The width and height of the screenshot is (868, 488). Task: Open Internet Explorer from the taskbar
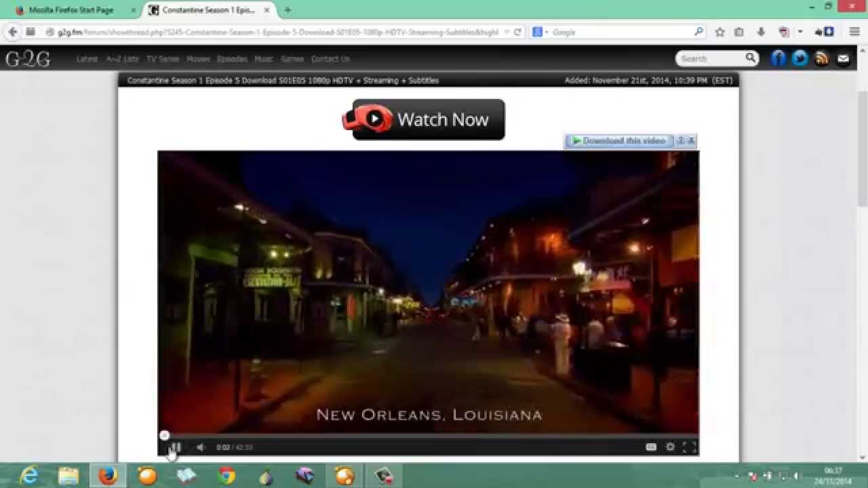pos(28,476)
